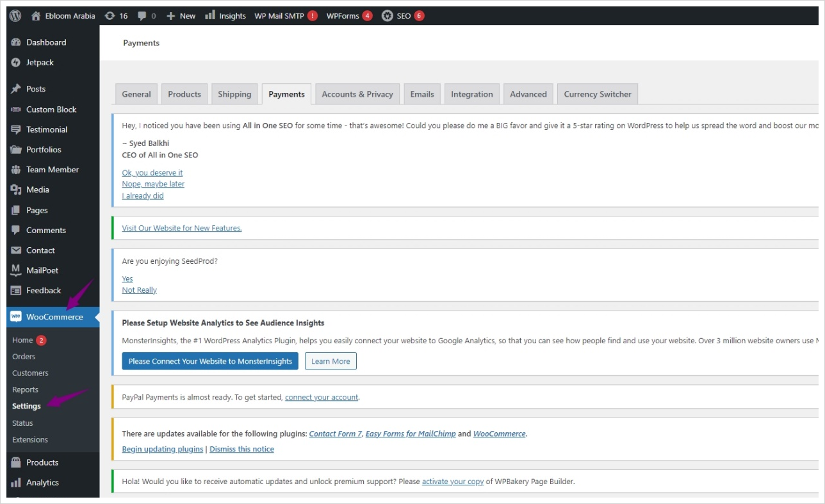Click the Posts pushpin icon

16,89
